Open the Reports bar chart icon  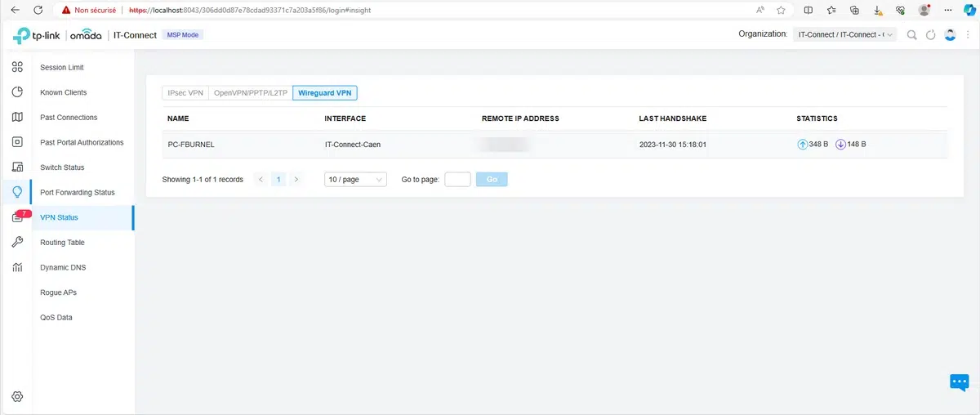(x=17, y=267)
